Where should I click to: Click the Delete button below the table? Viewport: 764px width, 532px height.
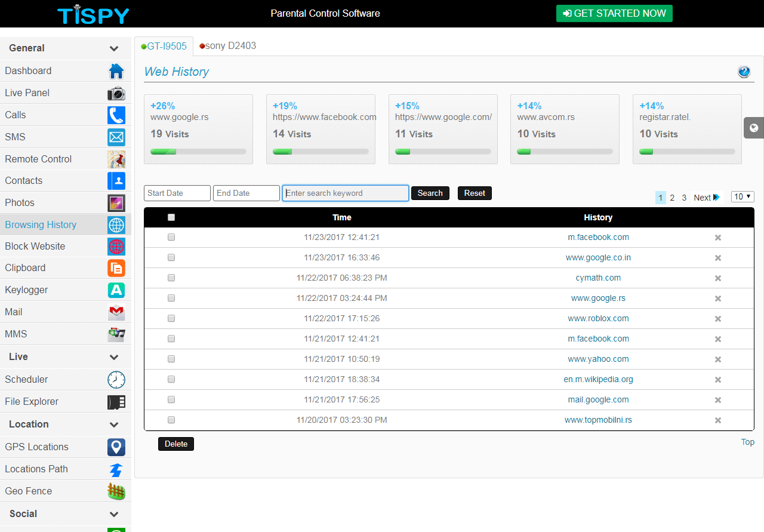coord(176,444)
